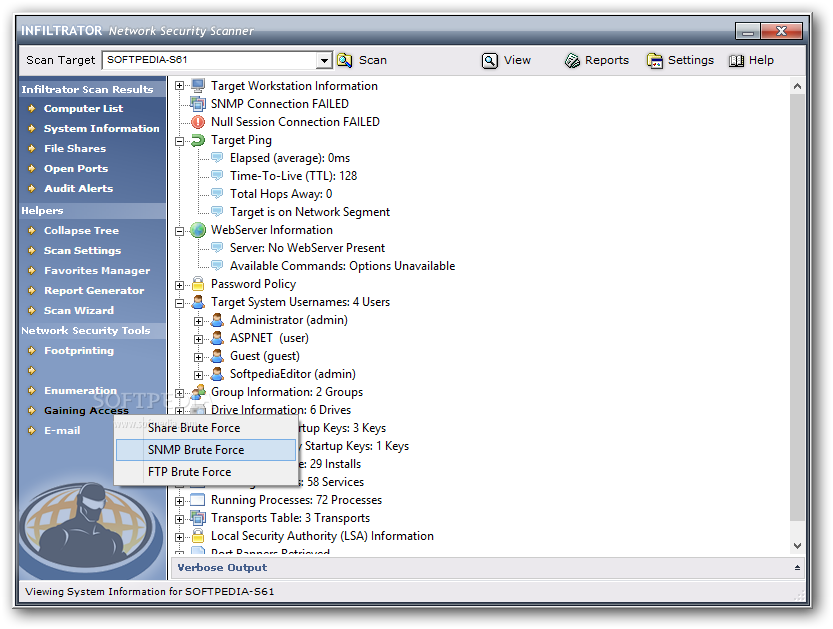Viewport: 833px width, 629px height.
Task: Choose FTP Brute Force from popup menu
Action: click(206, 472)
